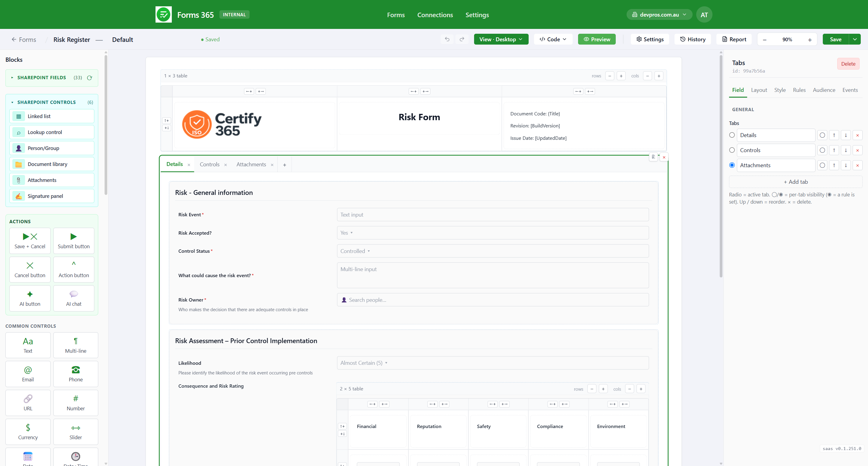868x466 pixels.
Task: Set Controls as the active tab radio
Action: click(x=732, y=150)
